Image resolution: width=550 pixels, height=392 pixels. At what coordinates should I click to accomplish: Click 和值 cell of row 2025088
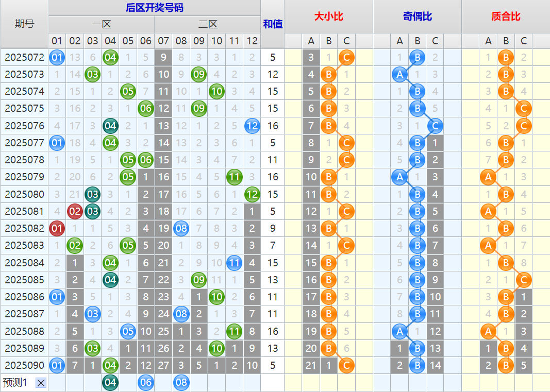pos(273,331)
